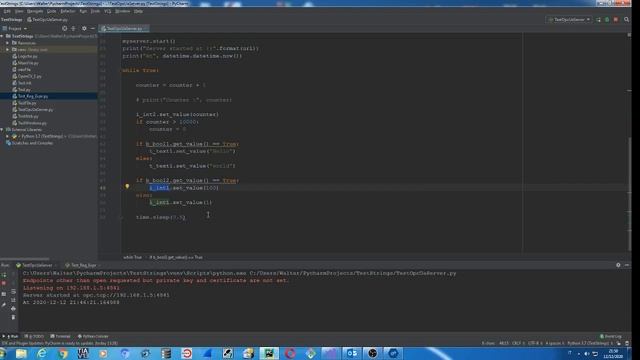This screenshot has height=360, width=640.
Task: Click the yellow intention light bulb in the gutter
Action: click(x=127, y=187)
